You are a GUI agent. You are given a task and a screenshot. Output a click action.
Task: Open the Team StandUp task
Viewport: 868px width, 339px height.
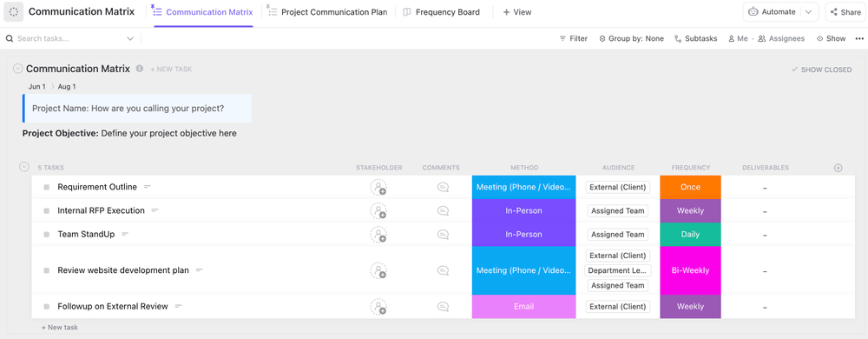tap(86, 235)
